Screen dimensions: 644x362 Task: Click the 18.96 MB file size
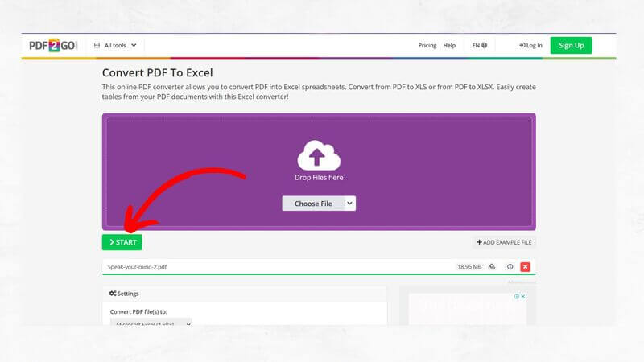[469, 267]
